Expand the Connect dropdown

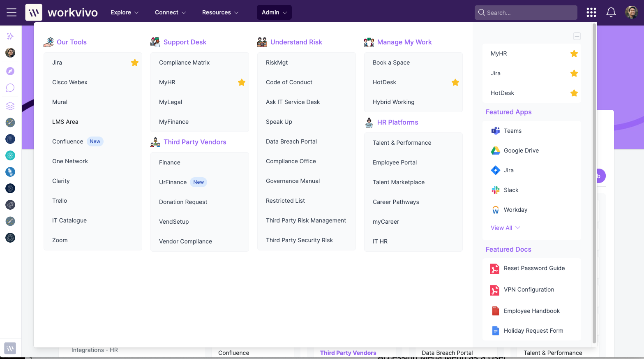click(170, 12)
